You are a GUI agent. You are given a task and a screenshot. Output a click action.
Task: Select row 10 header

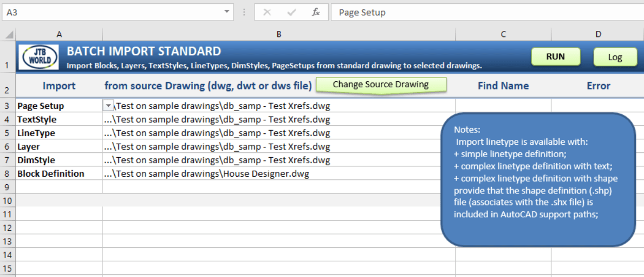[x=8, y=201]
